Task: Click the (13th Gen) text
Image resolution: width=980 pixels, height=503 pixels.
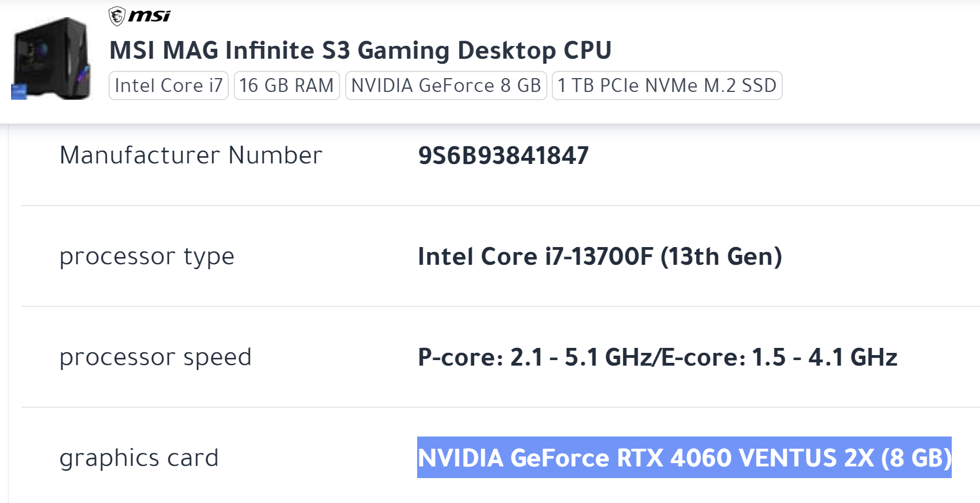Action: (721, 256)
